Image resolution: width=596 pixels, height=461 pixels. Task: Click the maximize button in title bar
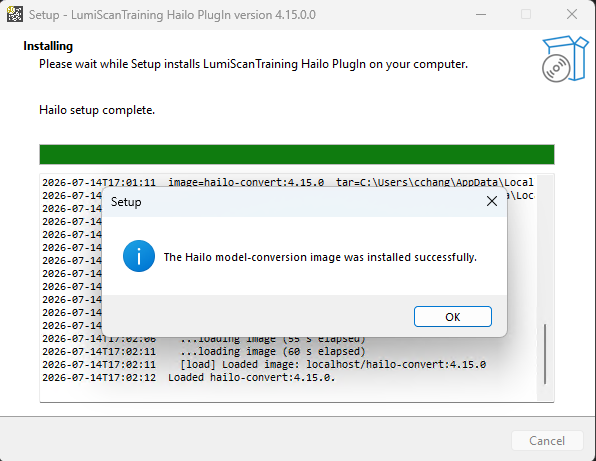tap(526, 14)
